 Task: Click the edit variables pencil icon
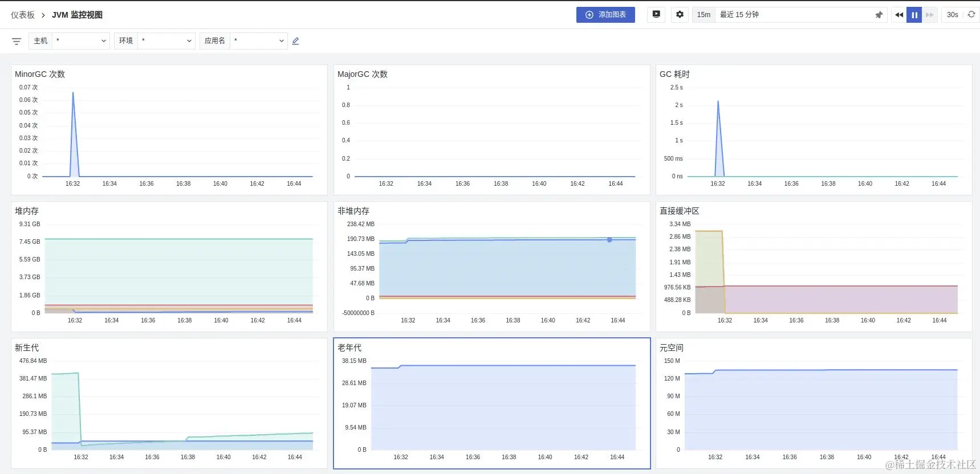295,41
